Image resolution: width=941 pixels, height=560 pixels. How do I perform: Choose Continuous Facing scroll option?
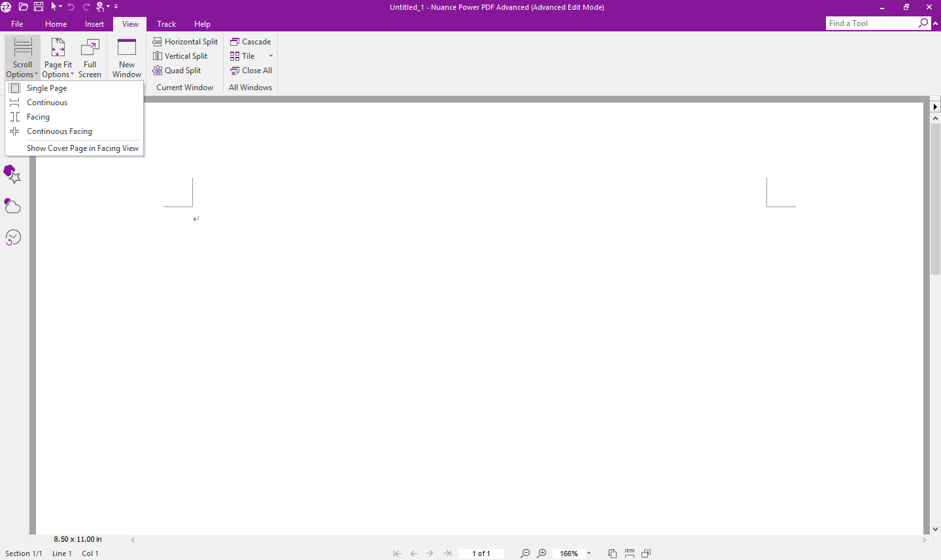click(75, 131)
